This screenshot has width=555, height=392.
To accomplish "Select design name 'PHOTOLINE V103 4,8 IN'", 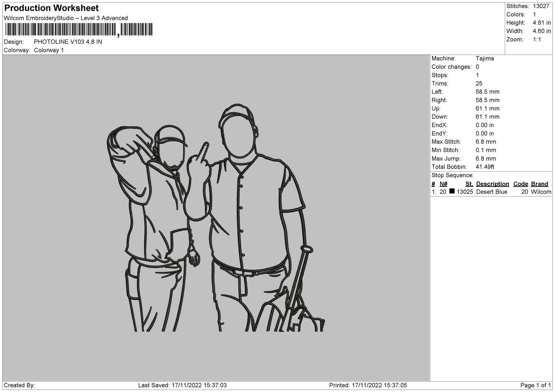I will click(x=68, y=42).
